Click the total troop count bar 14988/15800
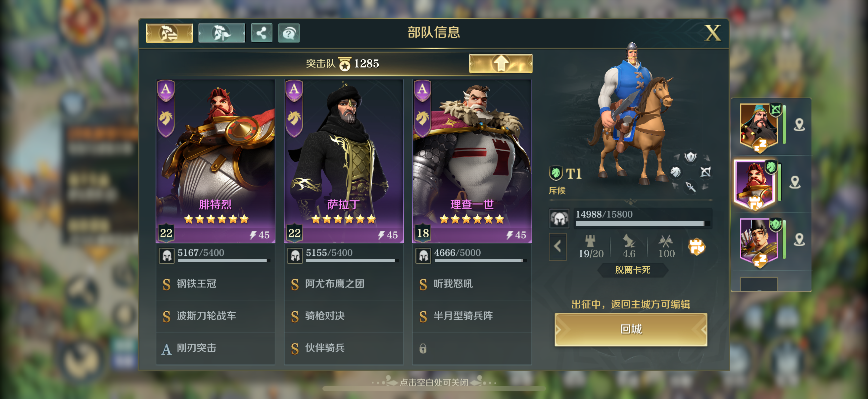Screen dimensions: 868x399 click(631, 219)
